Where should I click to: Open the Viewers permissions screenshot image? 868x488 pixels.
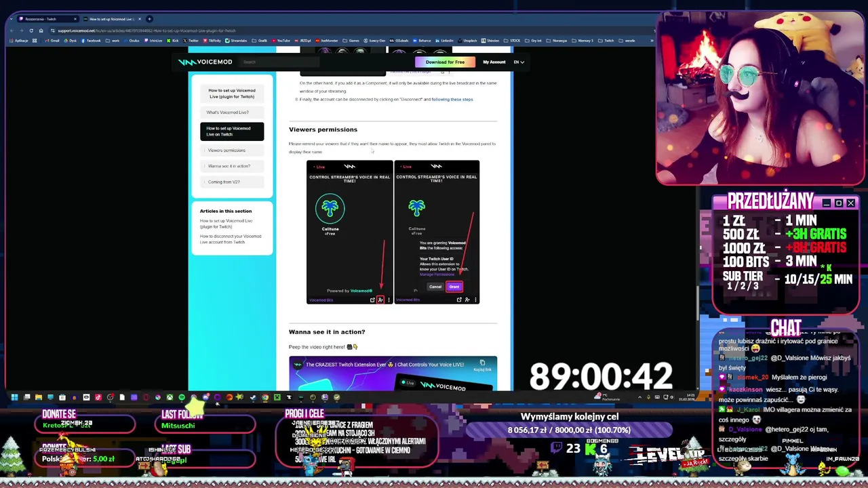point(393,232)
